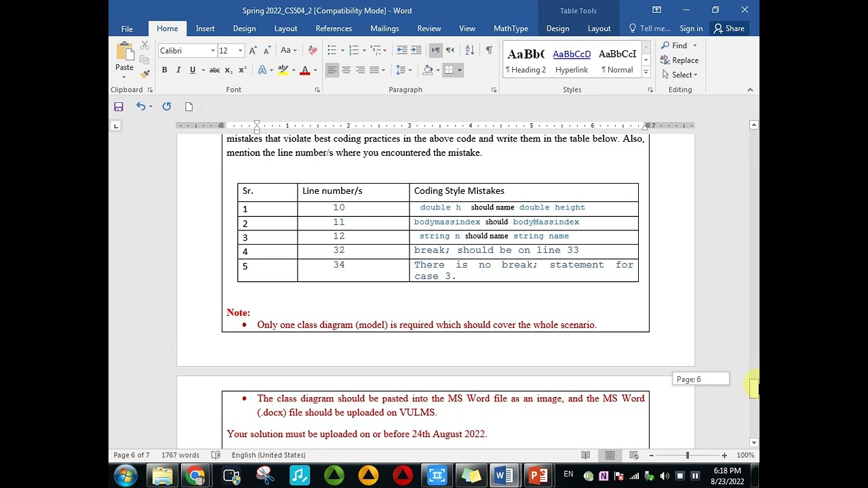Open the spelling proofing status icon
Image resolution: width=868 pixels, height=488 pixels.
[x=216, y=455]
